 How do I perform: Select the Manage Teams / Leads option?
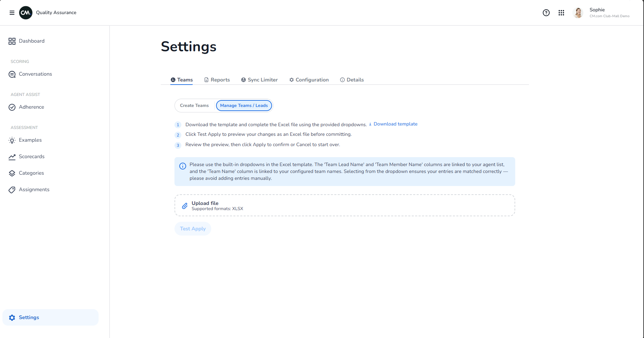[x=244, y=106]
